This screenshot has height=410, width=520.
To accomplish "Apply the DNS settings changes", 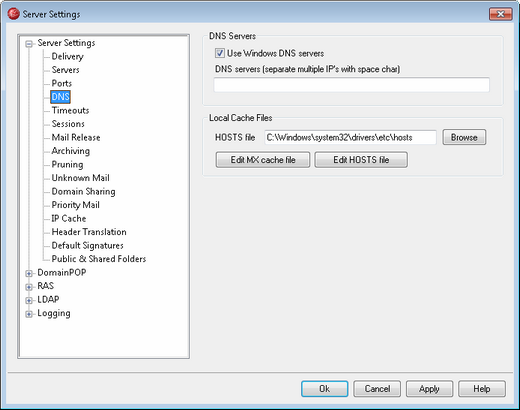I will [429, 389].
